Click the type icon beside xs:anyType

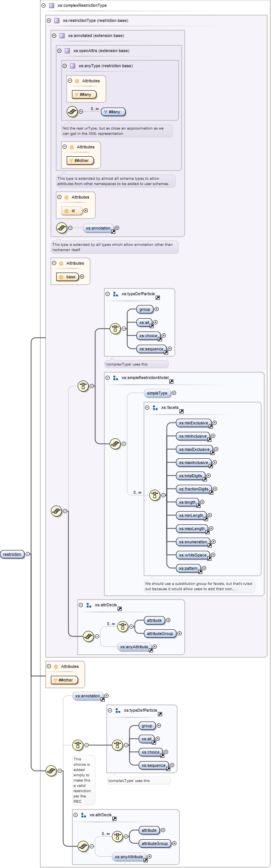pos(73,66)
